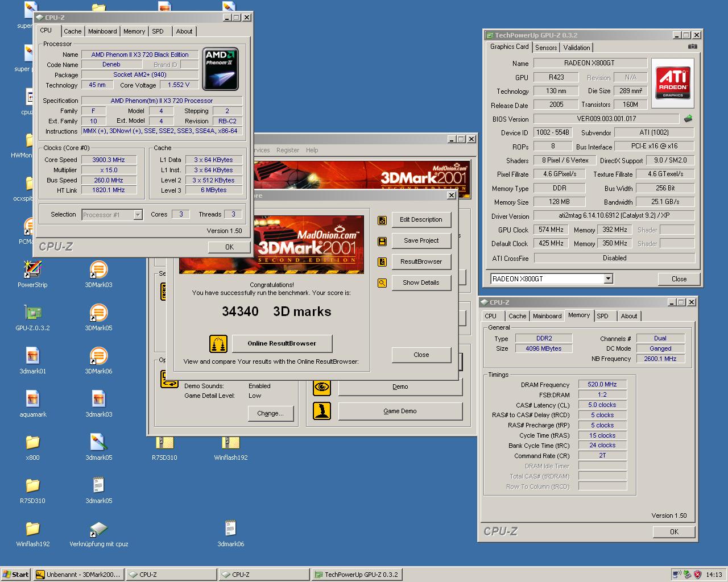Open the Windows Start button
Image resolution: width=728 pixels, height=582 pixels.
(x=16, y=575)
